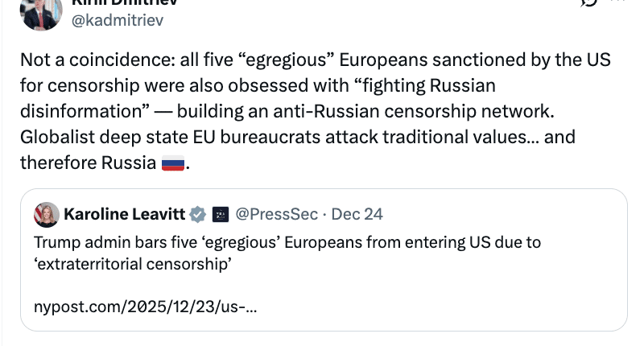Open Kirill Dmitriev display name link

click(x=121, y=3)
